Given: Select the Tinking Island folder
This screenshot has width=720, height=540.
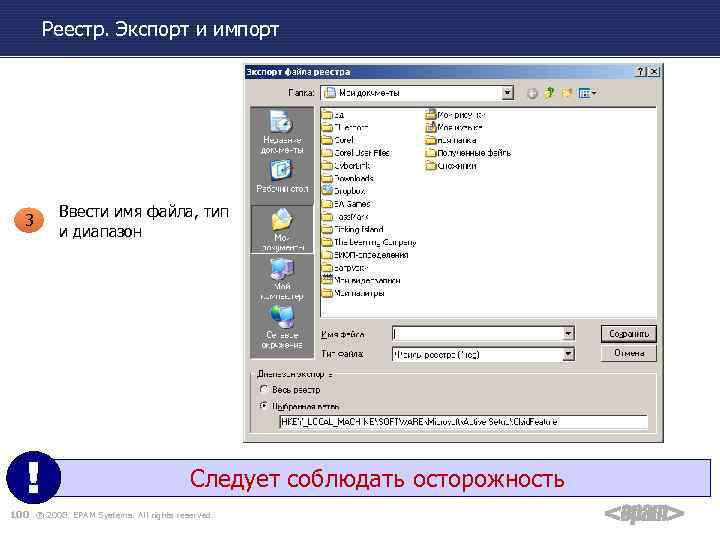Looking at the screenshot, I should coord(353,229).
